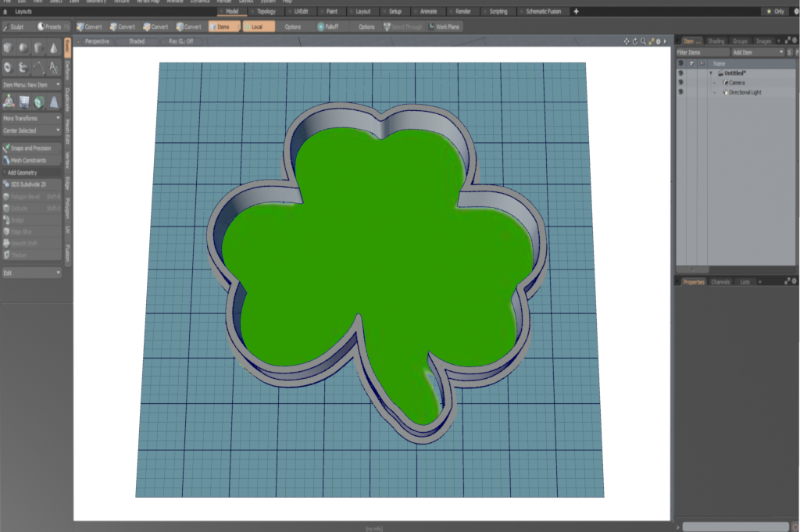Select the Torus primitive tool
Screen dimensions: 800x532
pos(9,68)
